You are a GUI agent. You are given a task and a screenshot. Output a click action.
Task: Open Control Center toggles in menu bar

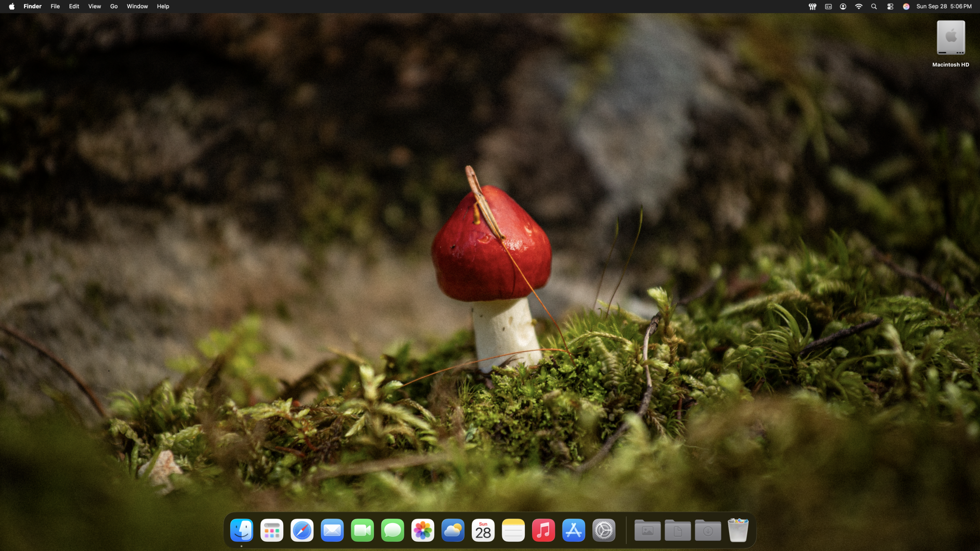coord(890,6)
